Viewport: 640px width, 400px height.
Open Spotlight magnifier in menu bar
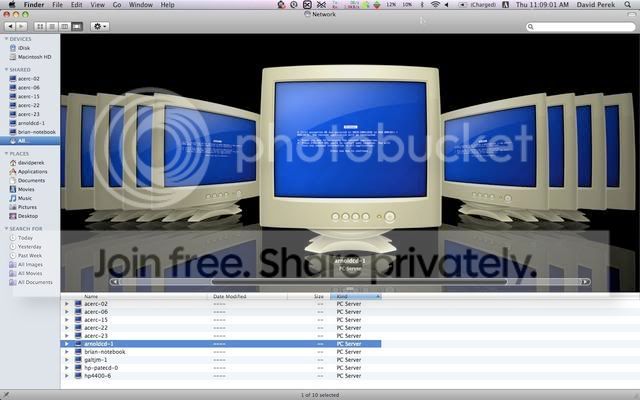(x=627, y=4)
